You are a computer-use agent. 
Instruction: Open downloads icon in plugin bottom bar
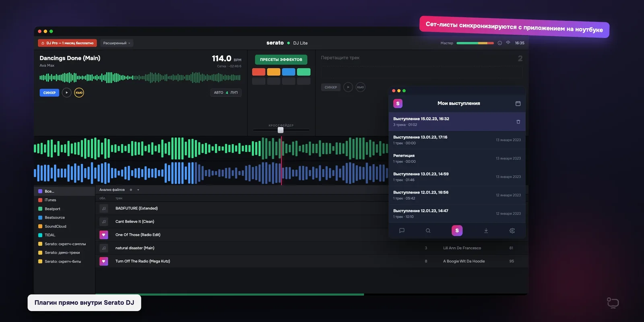click(x=486, y=231)
